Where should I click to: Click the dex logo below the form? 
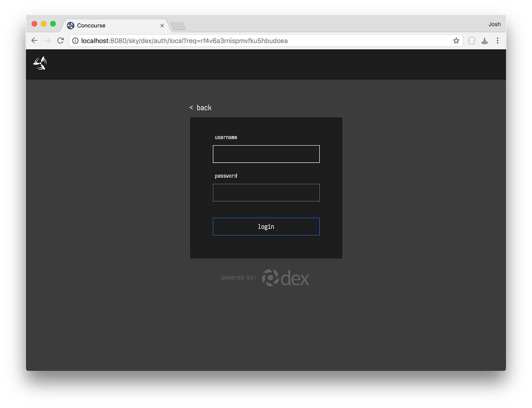click(x=285, y=278)
